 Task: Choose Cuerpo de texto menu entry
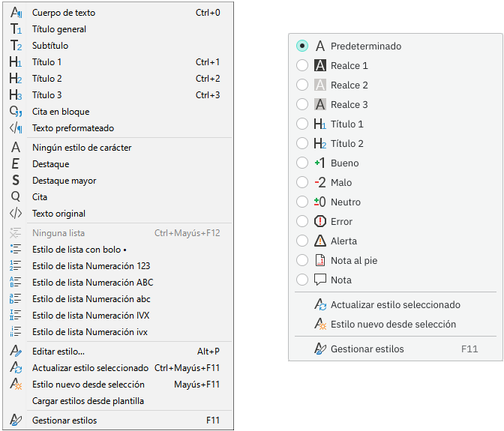coord(118,13)
